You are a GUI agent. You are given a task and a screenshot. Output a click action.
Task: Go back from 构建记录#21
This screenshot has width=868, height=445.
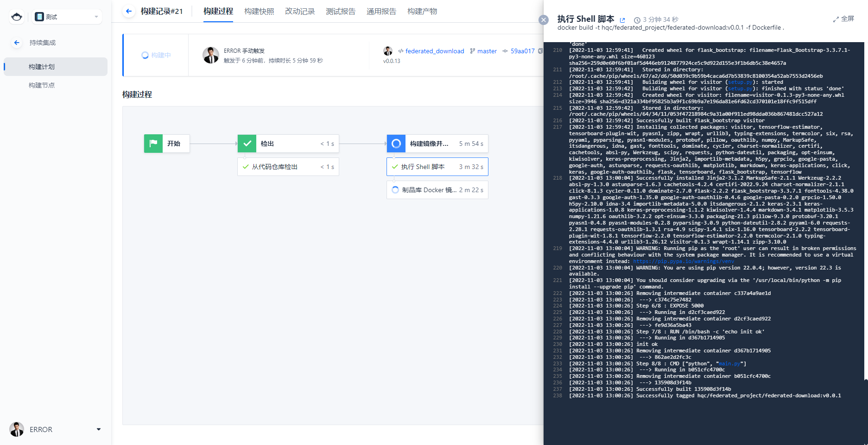click(x=129, y=11)
